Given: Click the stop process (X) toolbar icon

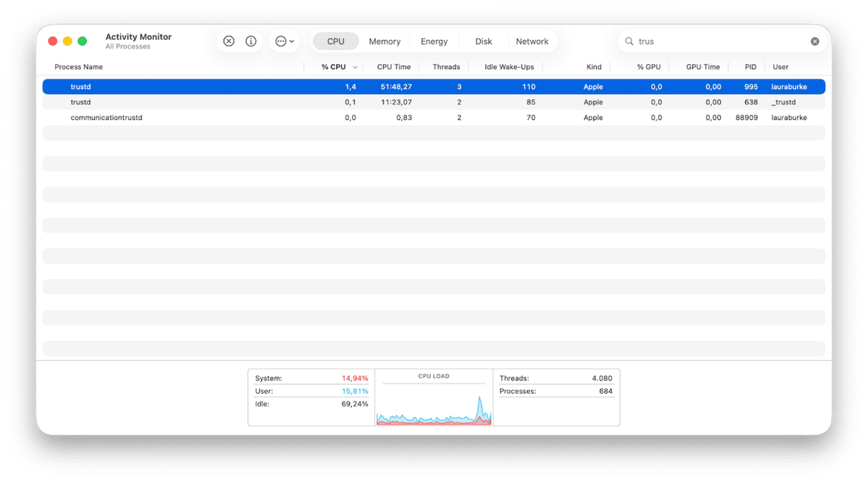Looking at the screenshot, I should tap(228, 41).
